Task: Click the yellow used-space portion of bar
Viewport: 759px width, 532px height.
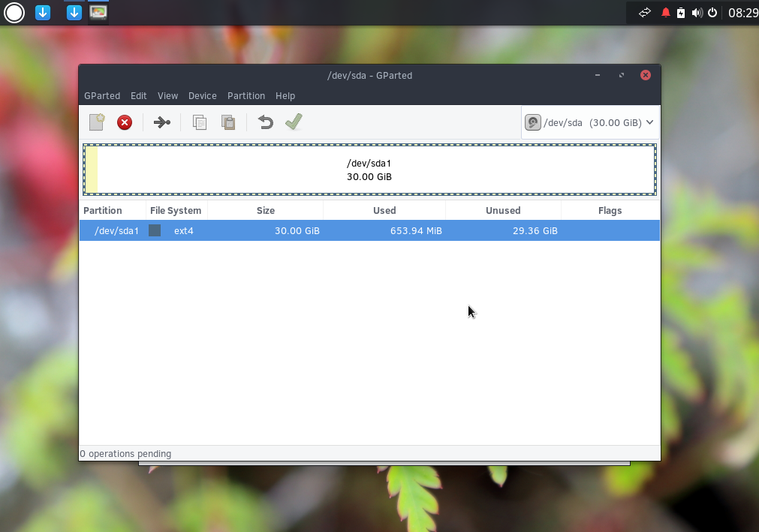Action: point(92,170)
